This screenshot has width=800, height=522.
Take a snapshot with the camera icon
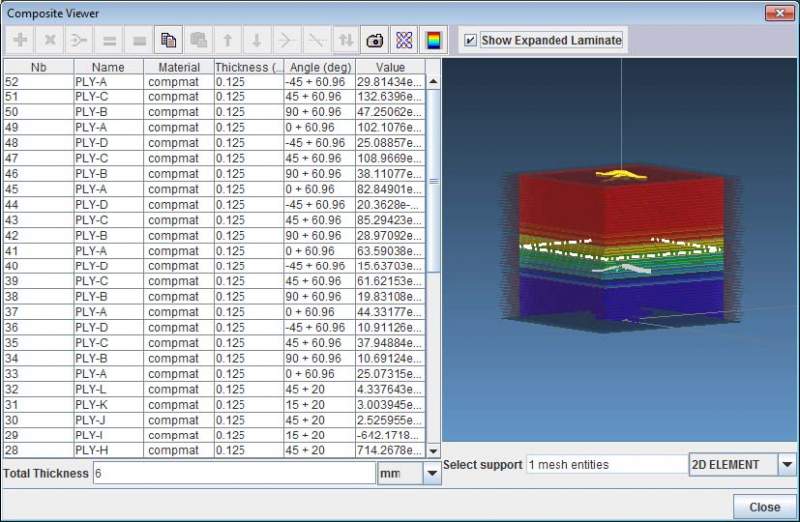pos(375,40)
